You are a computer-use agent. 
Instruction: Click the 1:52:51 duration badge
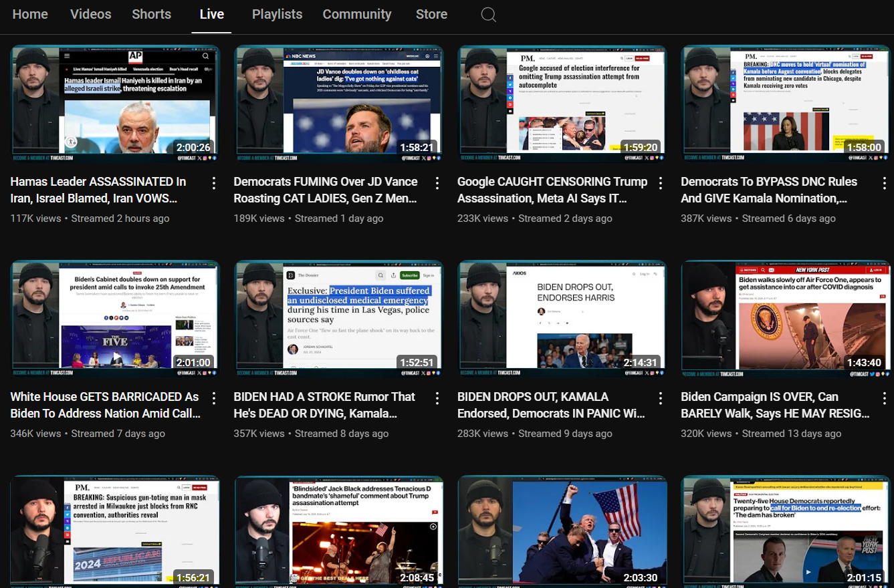point(417,363)
